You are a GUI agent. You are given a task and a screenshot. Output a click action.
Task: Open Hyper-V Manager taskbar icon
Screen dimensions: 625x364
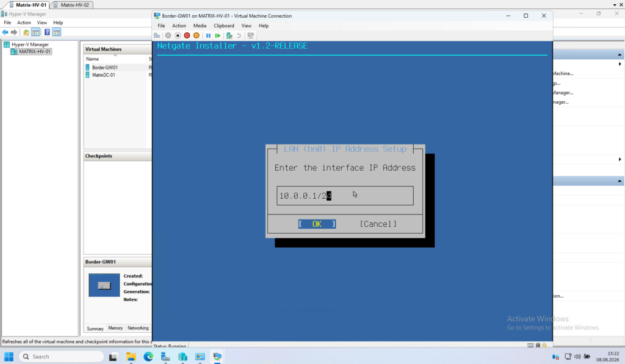click(x=182, y=357)
